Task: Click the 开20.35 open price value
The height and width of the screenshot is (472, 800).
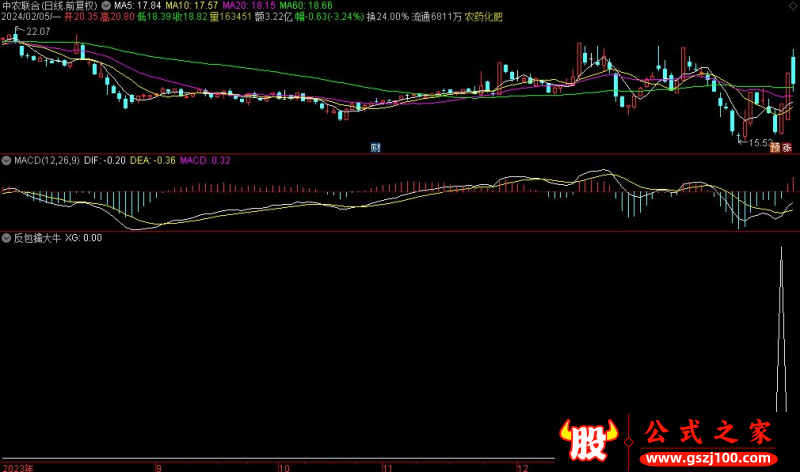Action: coord(81,17)
